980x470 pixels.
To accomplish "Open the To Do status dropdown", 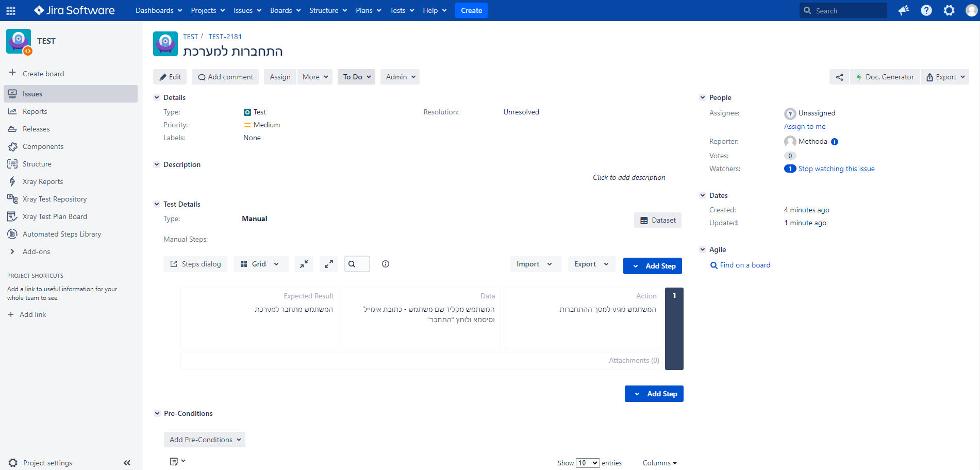I will click(x=356, y=77).
